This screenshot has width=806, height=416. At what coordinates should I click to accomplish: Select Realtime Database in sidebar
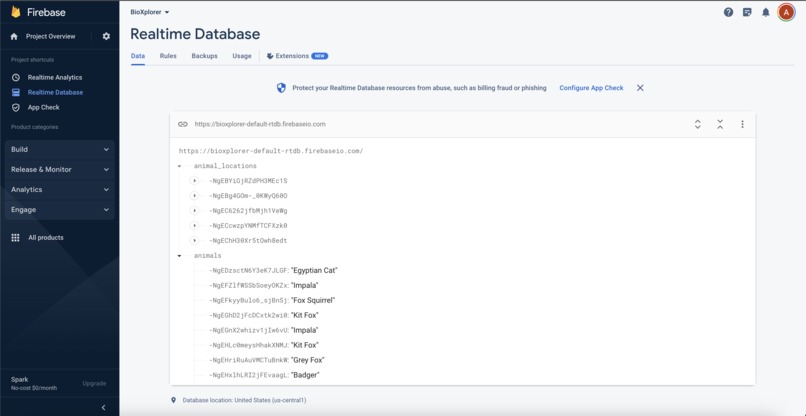coord(56,93)
